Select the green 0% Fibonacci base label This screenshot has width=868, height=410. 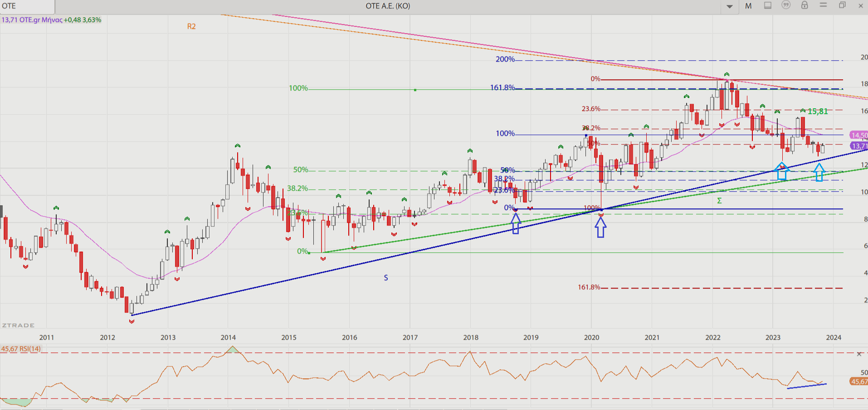click(x=302, y=251)
